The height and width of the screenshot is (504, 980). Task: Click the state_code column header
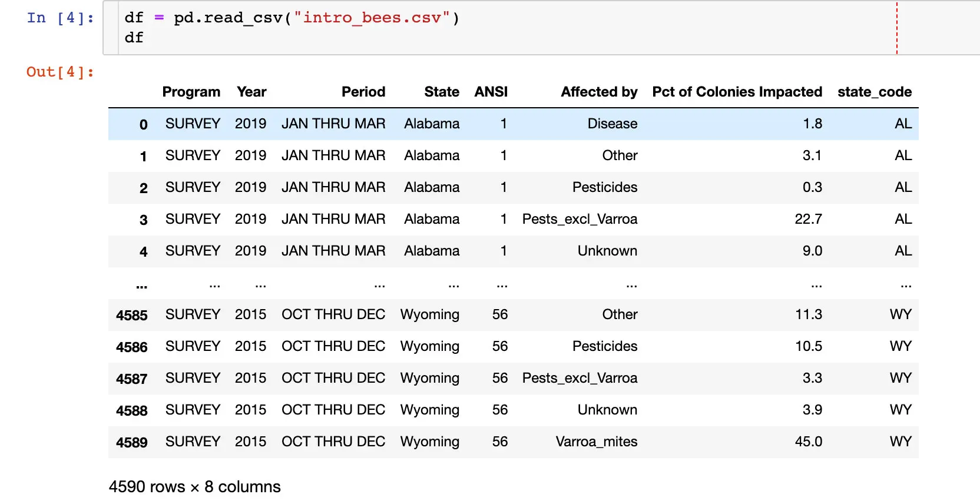(874, 92)
